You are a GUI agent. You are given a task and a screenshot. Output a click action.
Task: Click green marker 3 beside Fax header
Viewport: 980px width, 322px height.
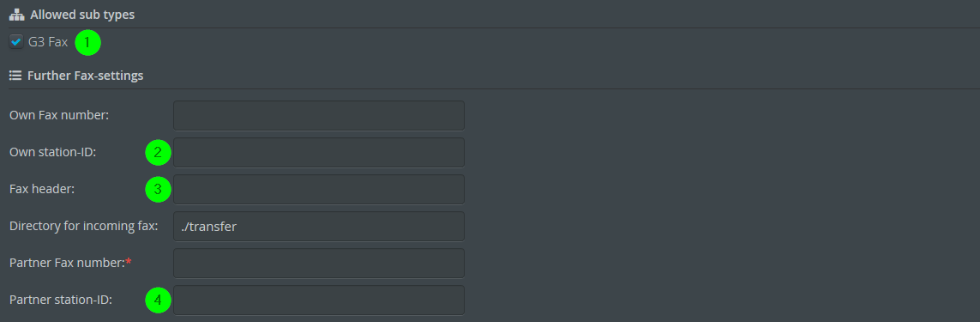(x=158, y=190)
